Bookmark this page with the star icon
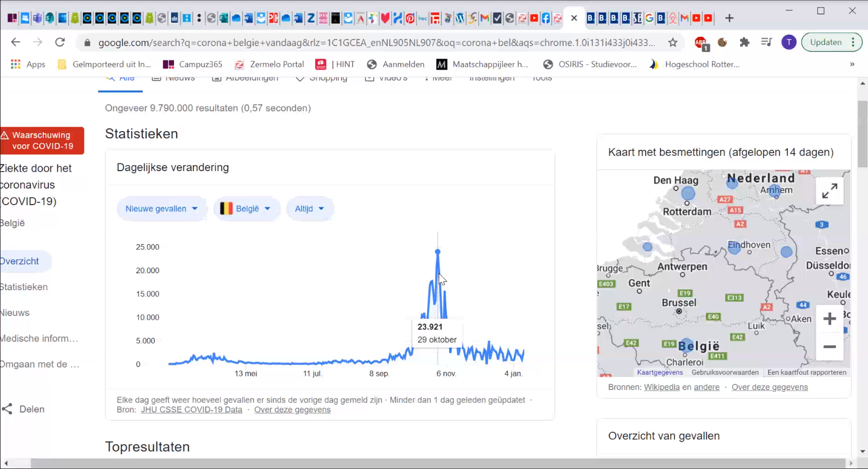 [673, 42]
